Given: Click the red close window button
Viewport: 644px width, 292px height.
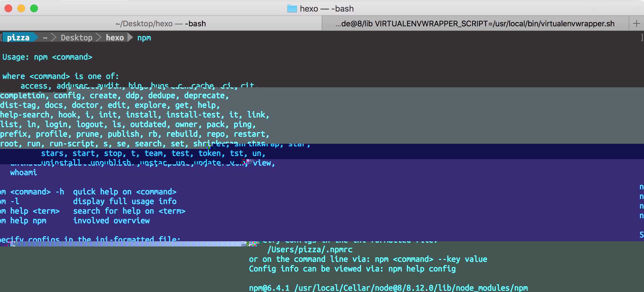Looking at the screenshot, I should (8, 8).
